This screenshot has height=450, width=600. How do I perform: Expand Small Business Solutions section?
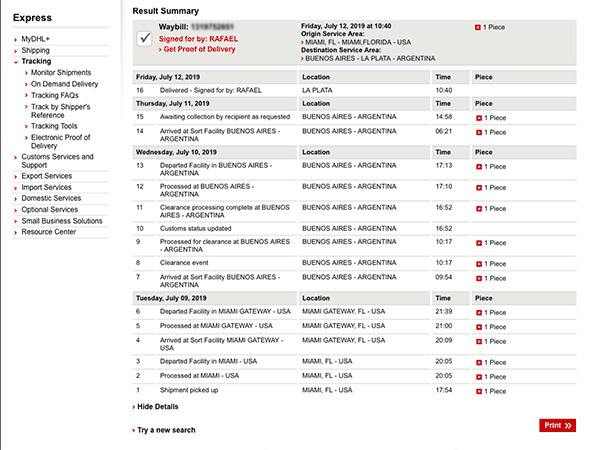coord(62,221)
